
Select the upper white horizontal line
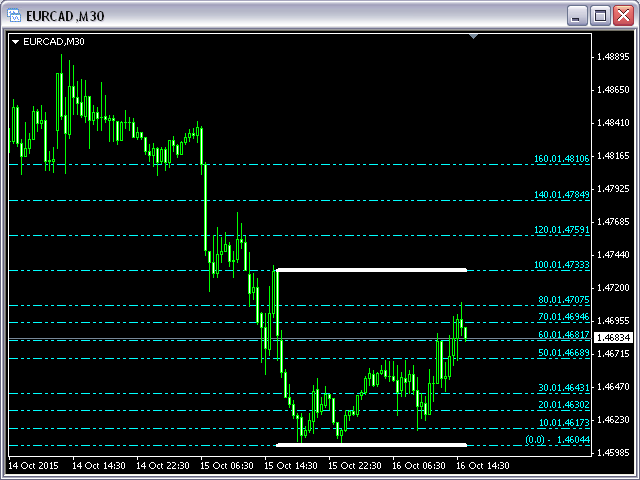(x=371, y=270)
